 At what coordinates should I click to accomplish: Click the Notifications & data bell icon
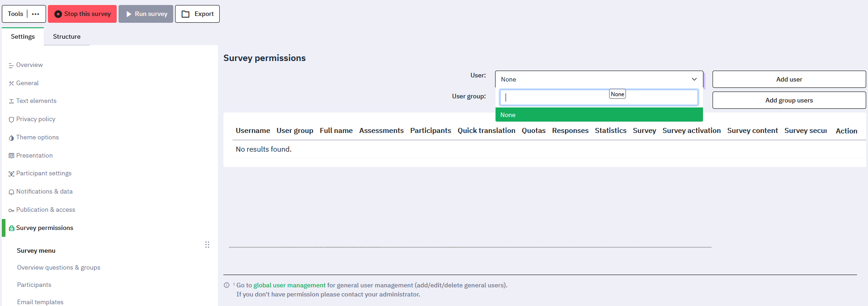coord(11,192)
